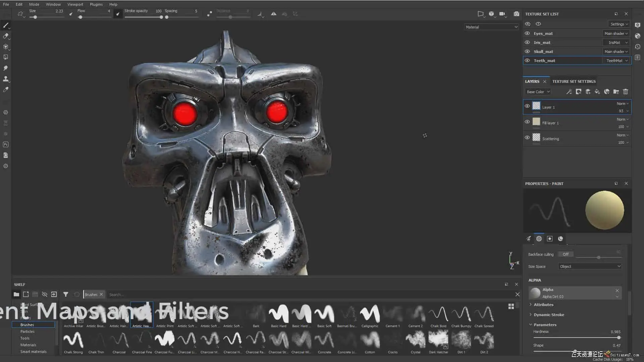The width and height of the screenshot is (644, 362).
Task: Click the camera screenshot icon in top toolbar
Action: click(x=516, y=14)
